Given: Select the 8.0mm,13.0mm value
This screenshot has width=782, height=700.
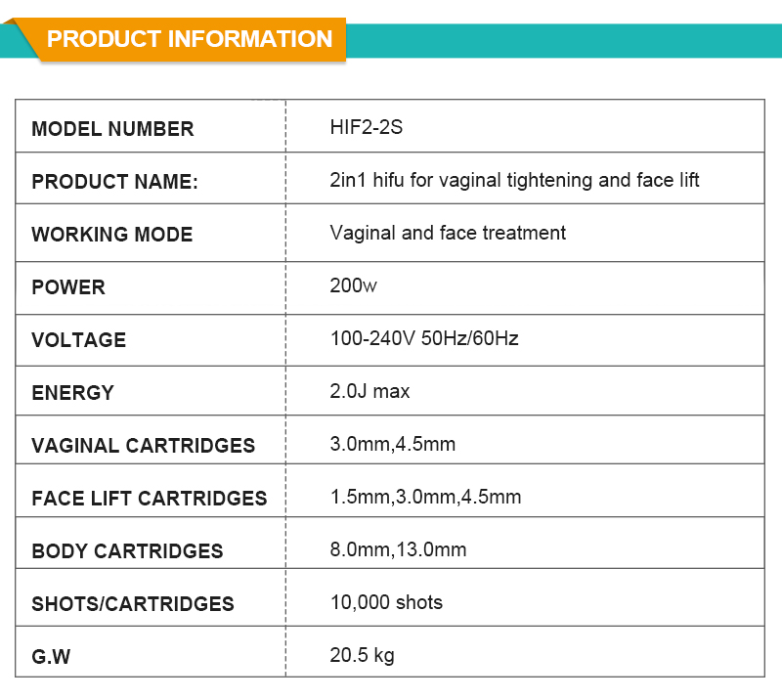Looking at the screenshot, I should point(398,549).
